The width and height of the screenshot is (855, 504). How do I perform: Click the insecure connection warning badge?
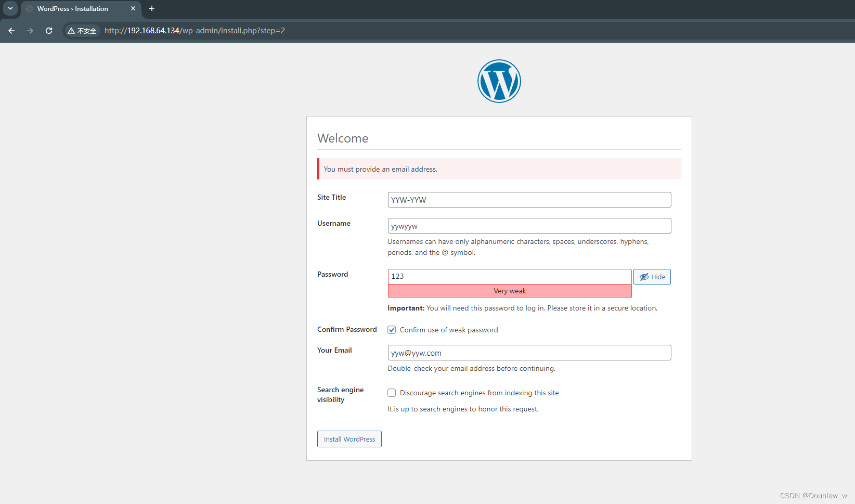pyautogui.click(x=82, y=31)
